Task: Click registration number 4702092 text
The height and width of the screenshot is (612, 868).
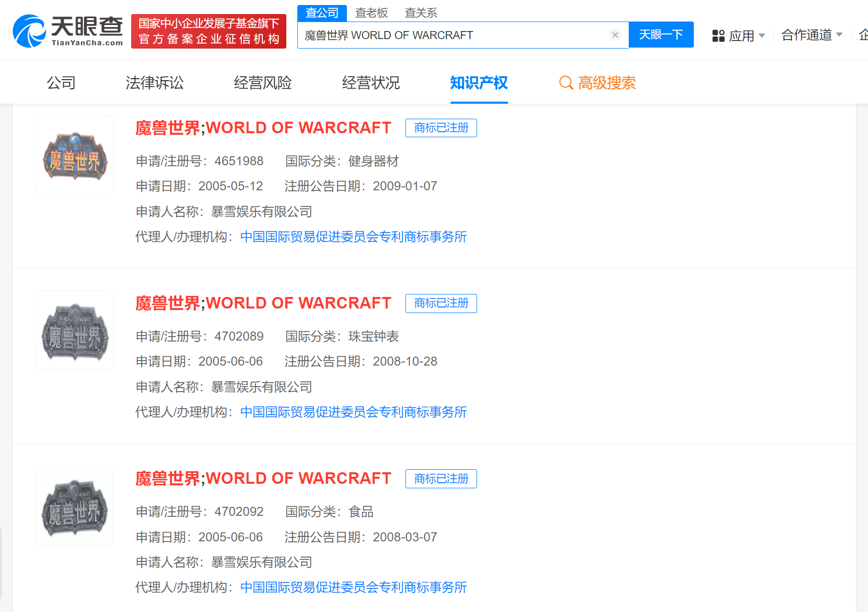Action: coord(239,512)
